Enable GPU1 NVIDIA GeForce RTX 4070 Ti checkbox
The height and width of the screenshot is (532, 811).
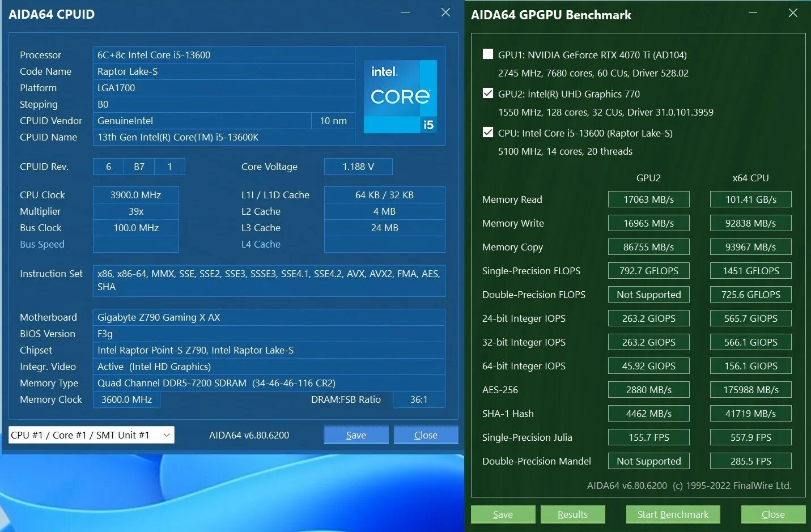tap(487, 54)
